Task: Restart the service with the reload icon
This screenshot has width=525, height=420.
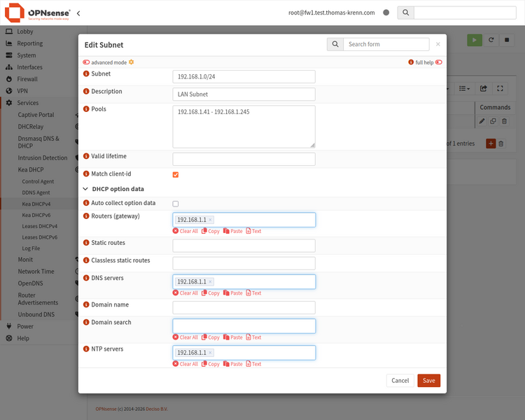Action: (x=491, y=40)
